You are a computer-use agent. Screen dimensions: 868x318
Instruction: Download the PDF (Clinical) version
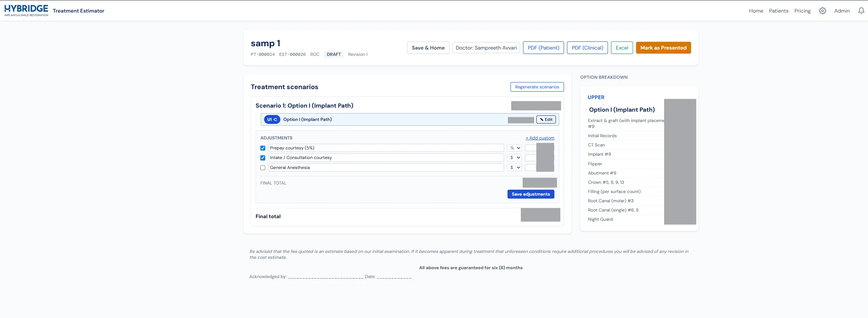coord(587,48)
